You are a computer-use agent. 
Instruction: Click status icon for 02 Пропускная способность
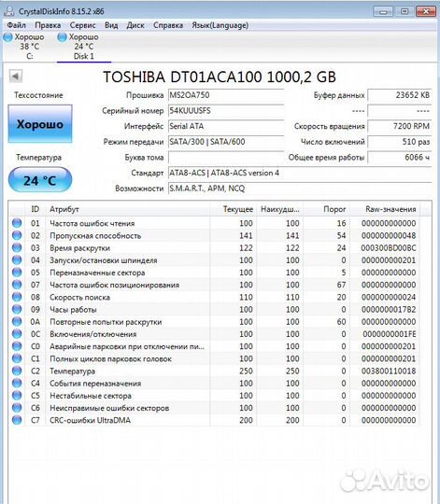[17, 235]
